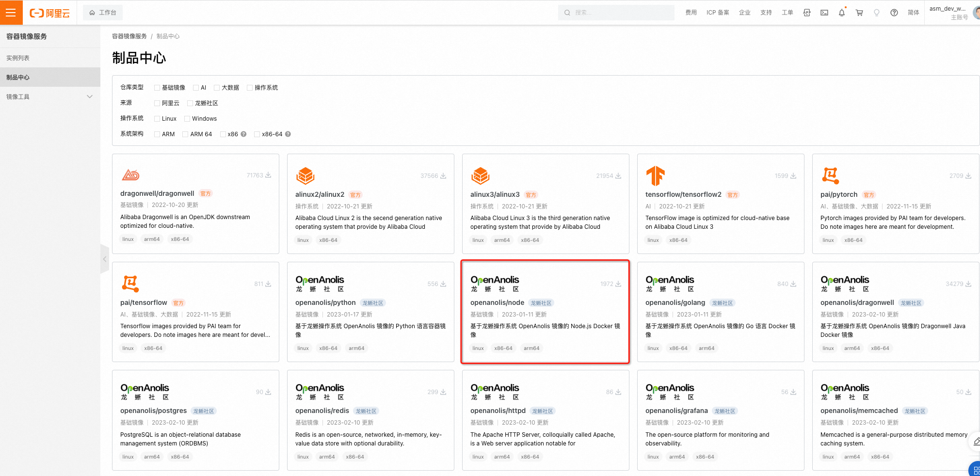Check the 龙蜥社区 source checkbox

(190, 103)
